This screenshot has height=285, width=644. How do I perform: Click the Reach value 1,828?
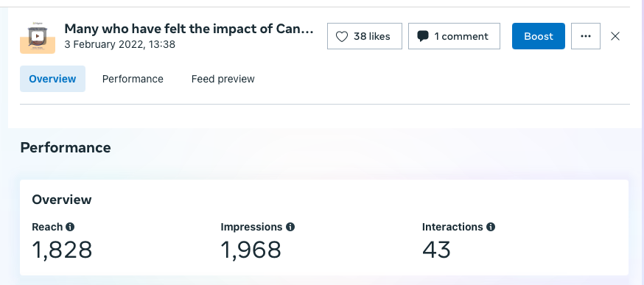[x=62, y=250]
